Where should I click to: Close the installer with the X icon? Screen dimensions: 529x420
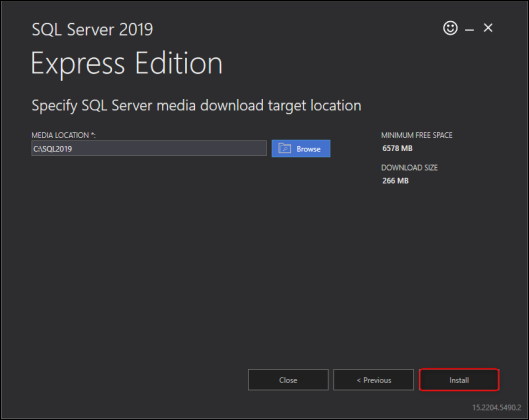pos(488,28)
